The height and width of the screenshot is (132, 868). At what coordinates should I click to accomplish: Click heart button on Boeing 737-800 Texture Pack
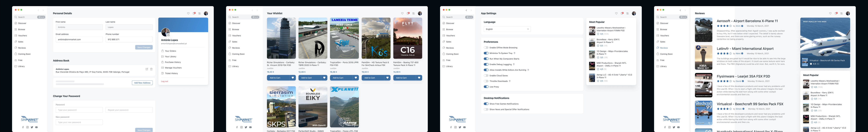(x=419, y=78)
